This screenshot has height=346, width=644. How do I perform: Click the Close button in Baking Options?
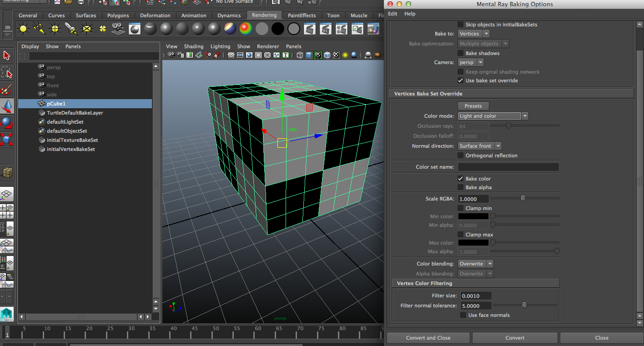601,338
